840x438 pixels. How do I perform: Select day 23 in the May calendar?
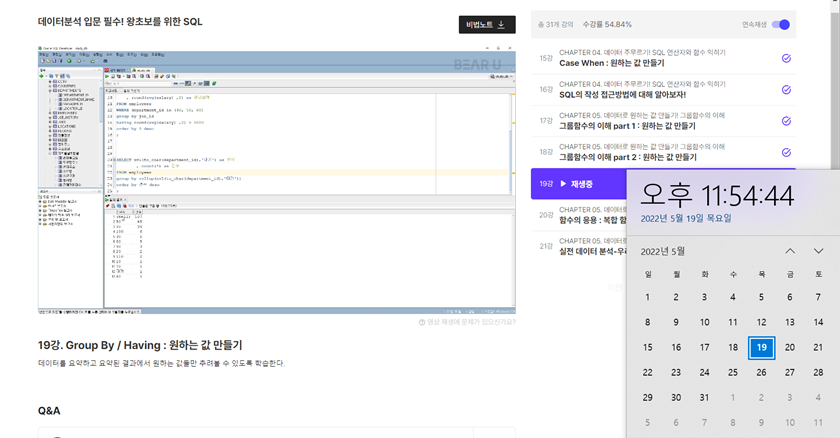pos(676,373)
